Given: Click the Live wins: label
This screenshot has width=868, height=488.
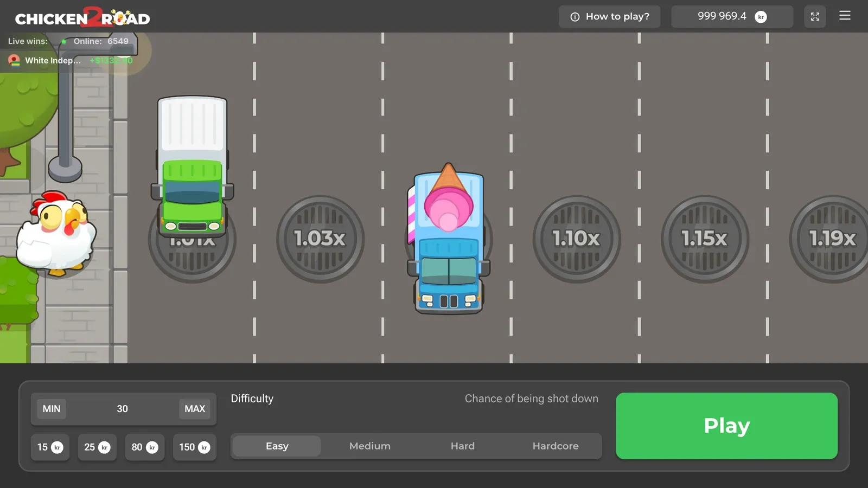Looking at the screenshot, I should click(x=28, y=41).
